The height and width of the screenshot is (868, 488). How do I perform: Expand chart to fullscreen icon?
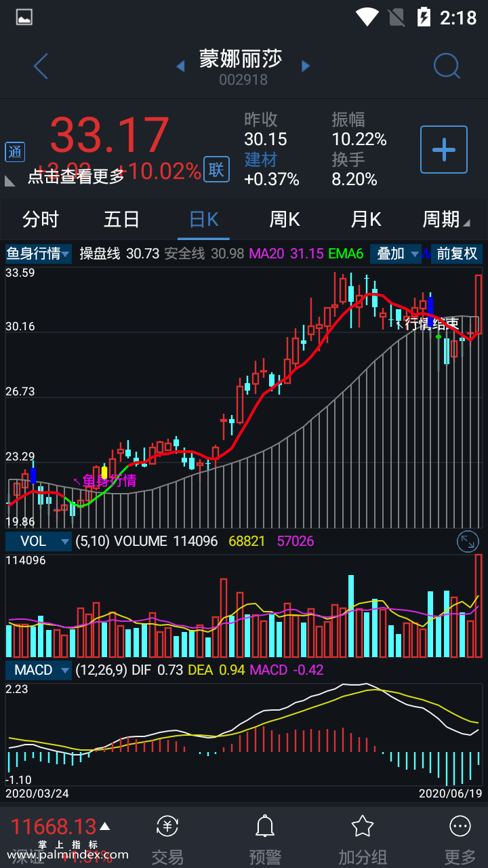tap(468, 541)
